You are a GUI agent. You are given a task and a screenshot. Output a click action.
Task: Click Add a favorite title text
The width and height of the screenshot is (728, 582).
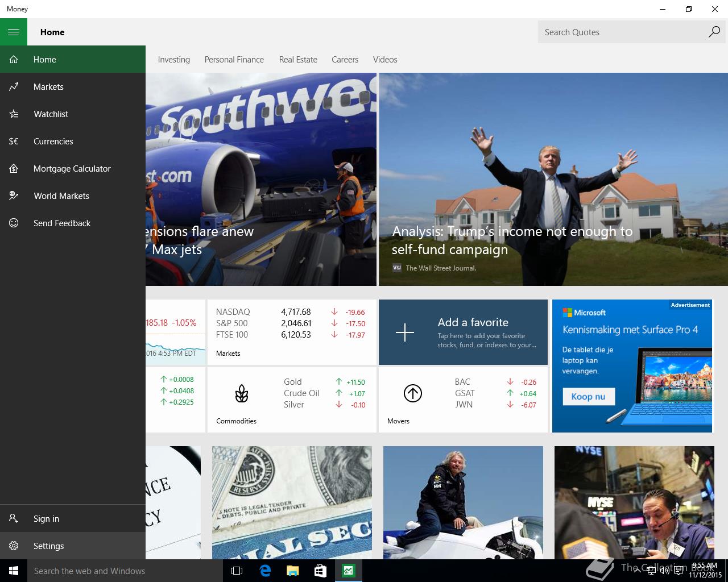pyautogui.click(x=473, y=322)
